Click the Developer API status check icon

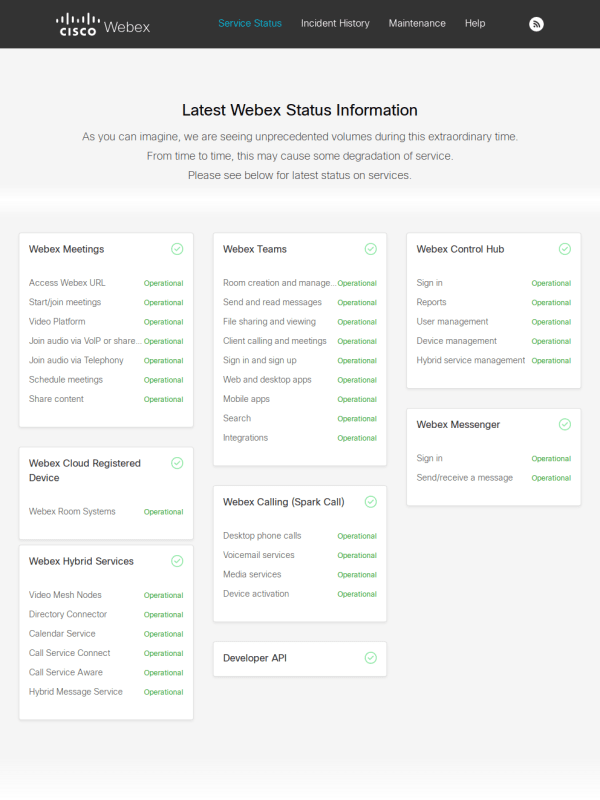[371, 658]
